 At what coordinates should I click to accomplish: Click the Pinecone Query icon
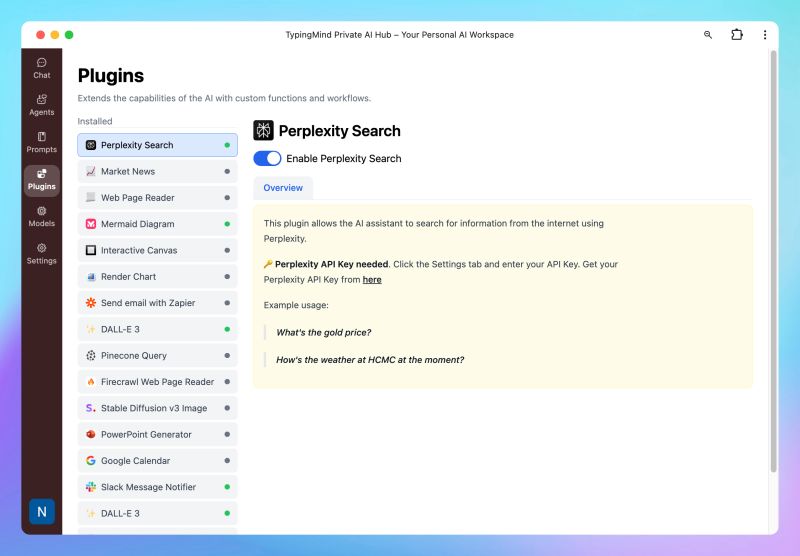[x=91, y=356]
